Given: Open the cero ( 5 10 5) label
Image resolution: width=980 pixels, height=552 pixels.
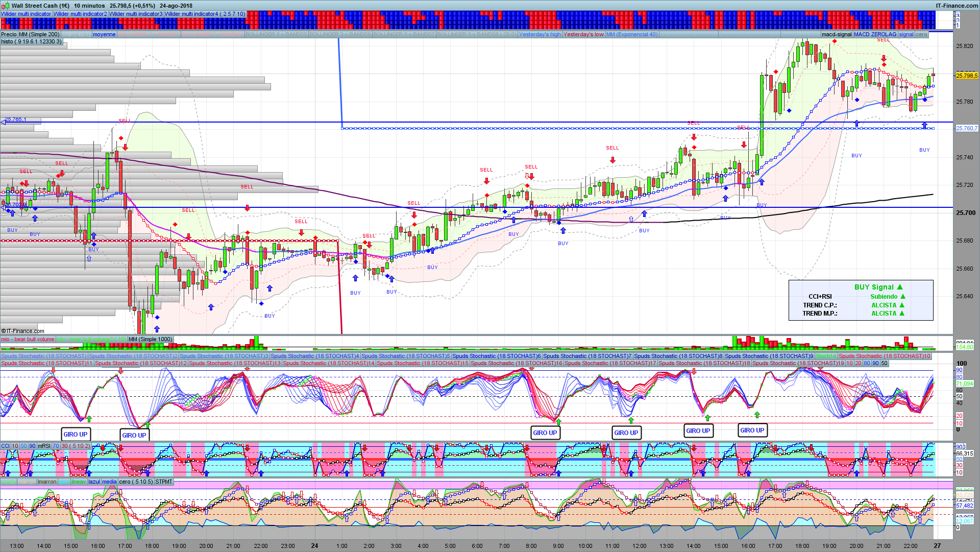Looking at the screenshot, I should [136, 482].
